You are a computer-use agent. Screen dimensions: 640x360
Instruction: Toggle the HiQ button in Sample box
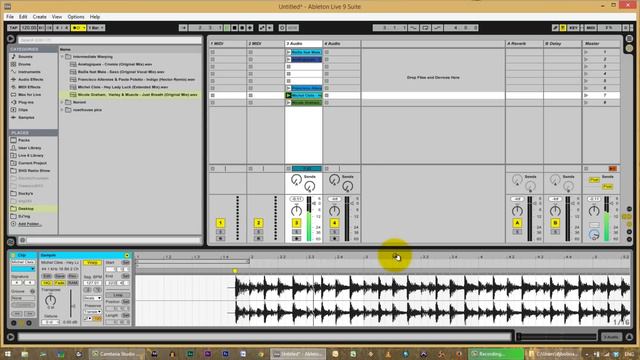pyautogui.click(x=47, y=283)
